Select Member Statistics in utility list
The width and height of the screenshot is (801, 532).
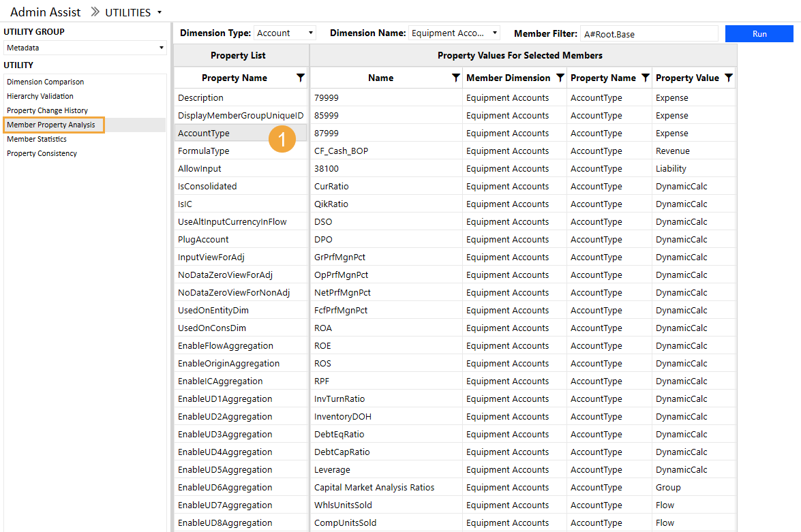click(37, 139)
